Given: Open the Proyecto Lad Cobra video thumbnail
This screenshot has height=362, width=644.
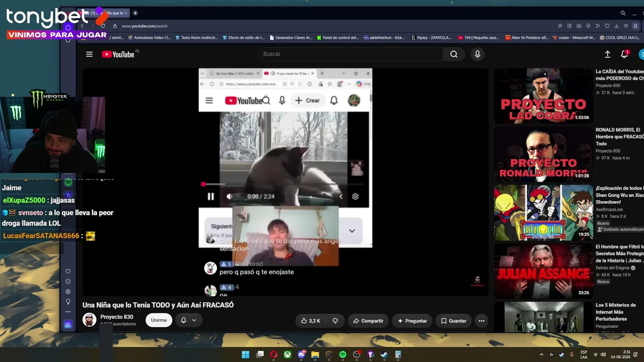Looking at the screenshot, I should point(542,96).
